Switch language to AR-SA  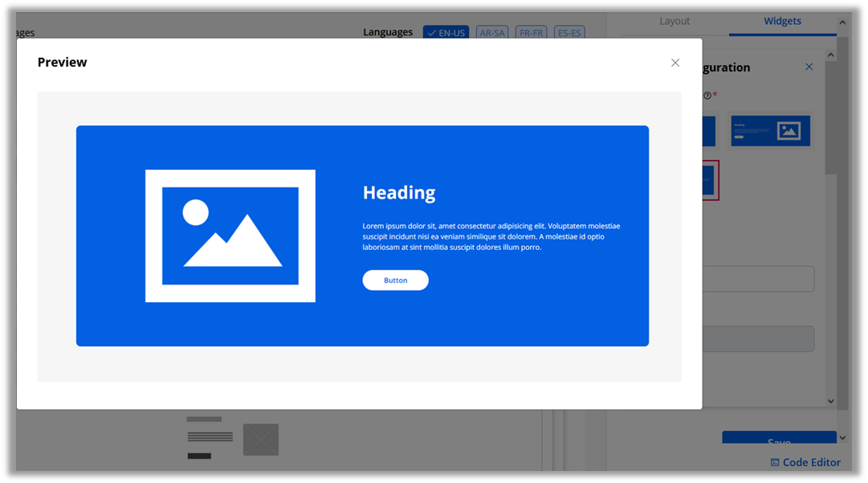click(492, 33)
